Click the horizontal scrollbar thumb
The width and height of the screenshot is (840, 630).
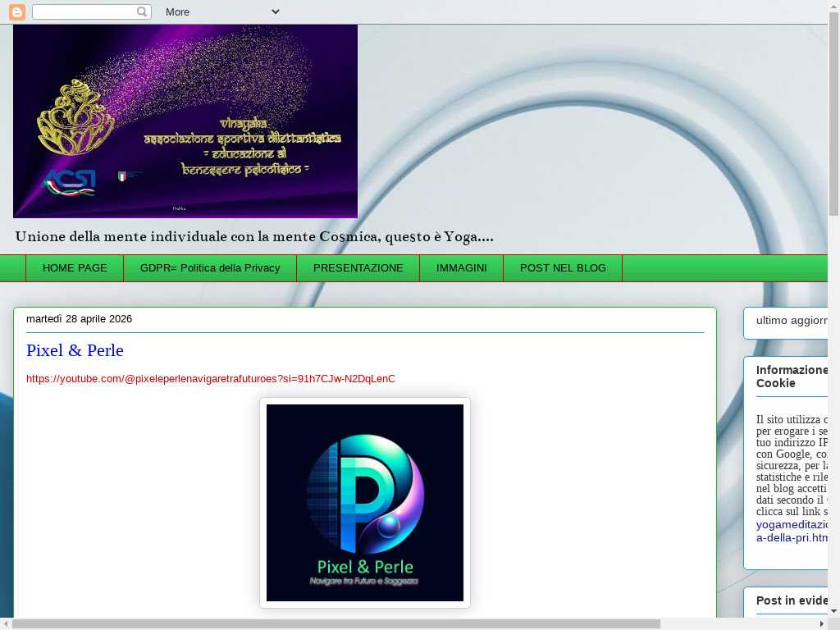336,624
